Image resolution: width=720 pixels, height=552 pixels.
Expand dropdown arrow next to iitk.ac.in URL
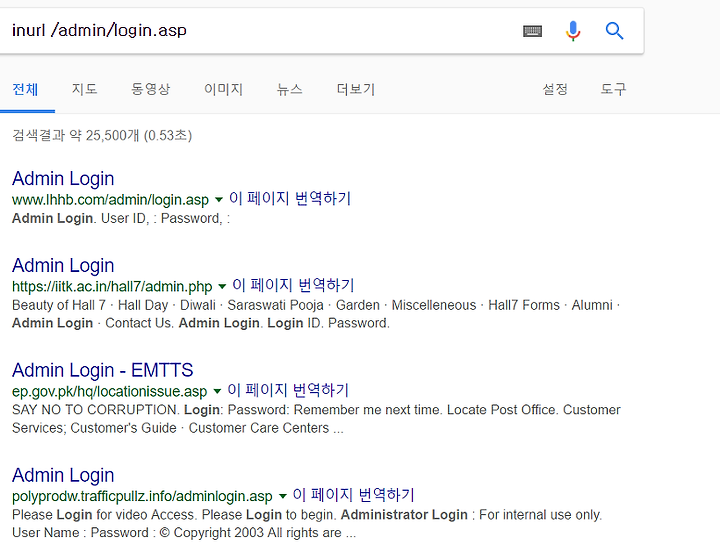pos(222,287)
